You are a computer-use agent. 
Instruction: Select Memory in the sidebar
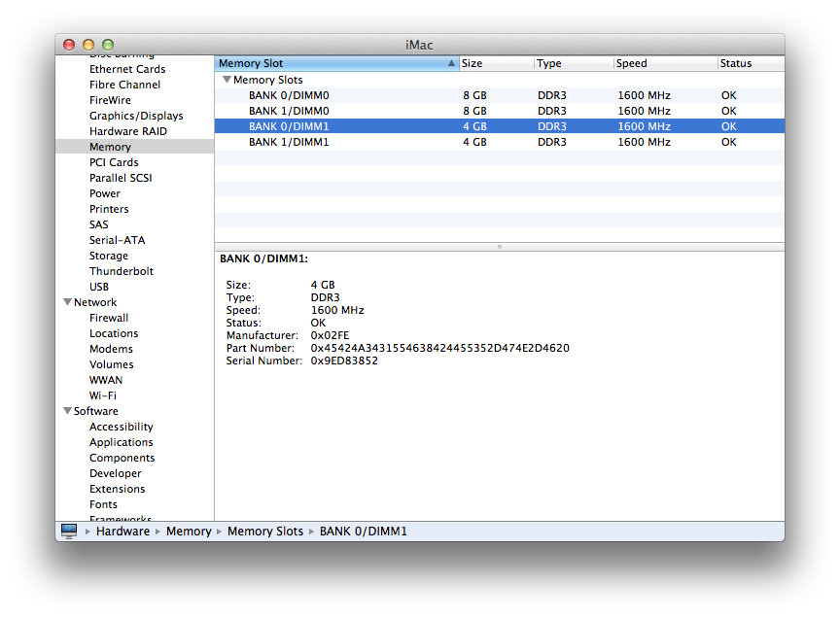click(135, 147)
